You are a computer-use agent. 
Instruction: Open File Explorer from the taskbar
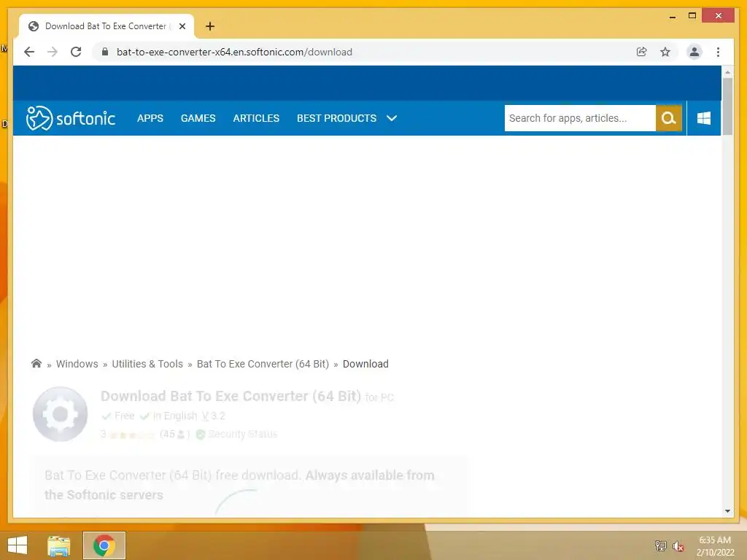pyautogui.click(x=59, y=545)
